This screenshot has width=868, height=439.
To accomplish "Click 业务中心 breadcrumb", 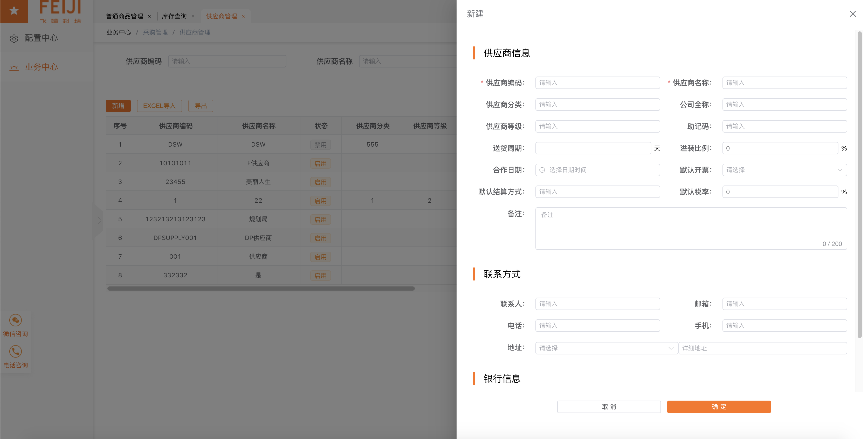I will point(119,32).
